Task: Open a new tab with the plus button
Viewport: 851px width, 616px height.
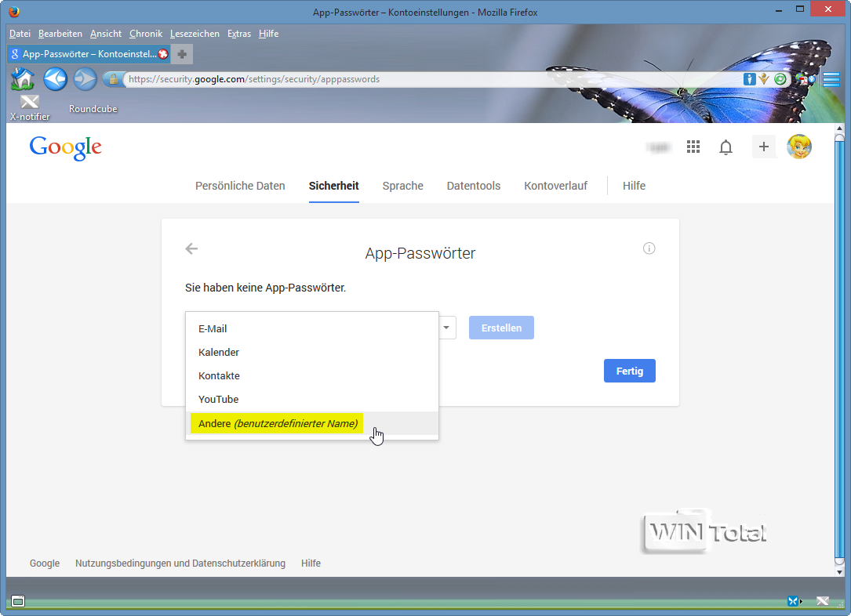Action: pos(182,53)
